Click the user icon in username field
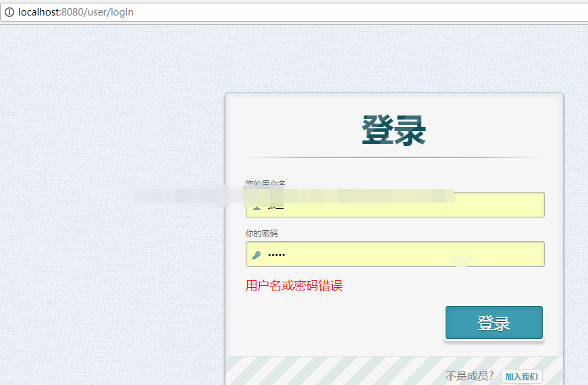 tap(257, 207)
